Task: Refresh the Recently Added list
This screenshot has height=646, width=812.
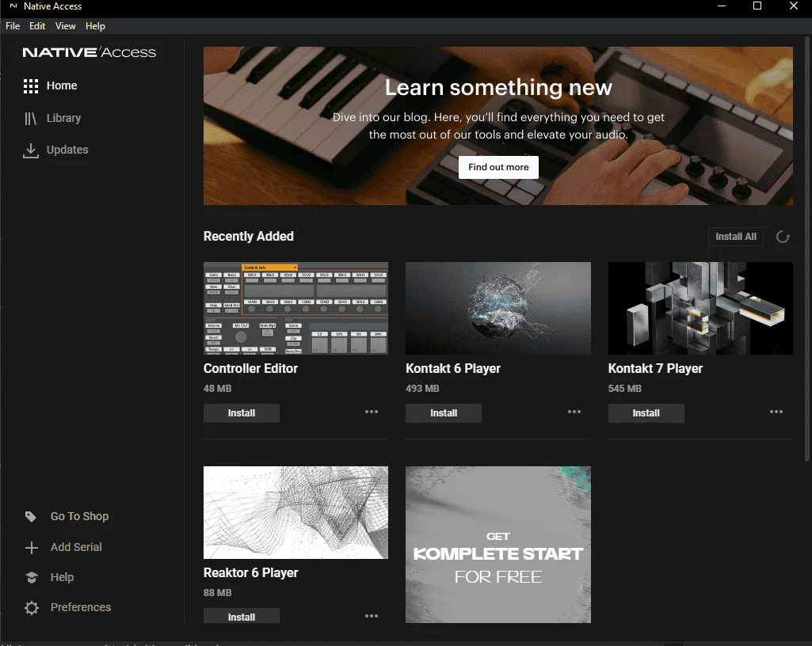Action: pyautogui.click(x=783, y=237)
